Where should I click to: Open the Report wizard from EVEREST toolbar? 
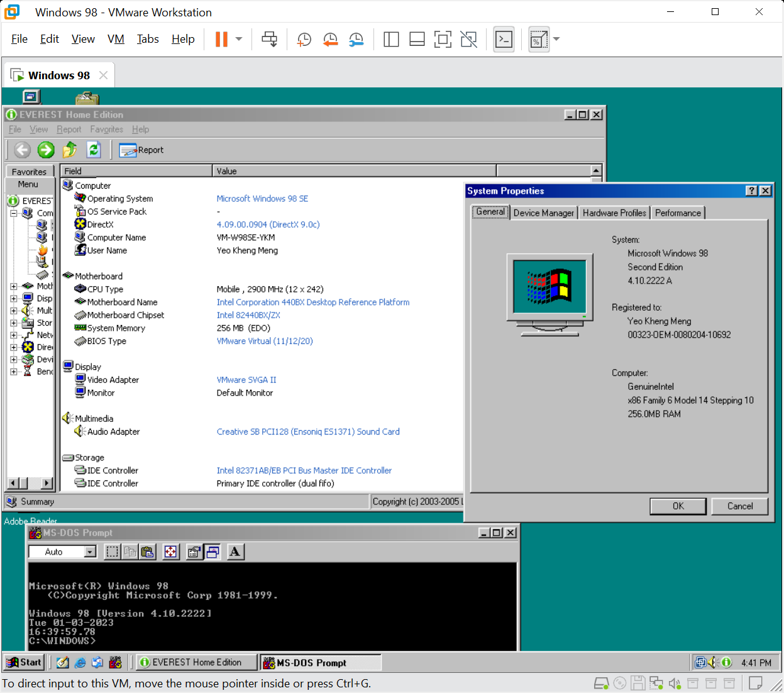tap(141, 150)
